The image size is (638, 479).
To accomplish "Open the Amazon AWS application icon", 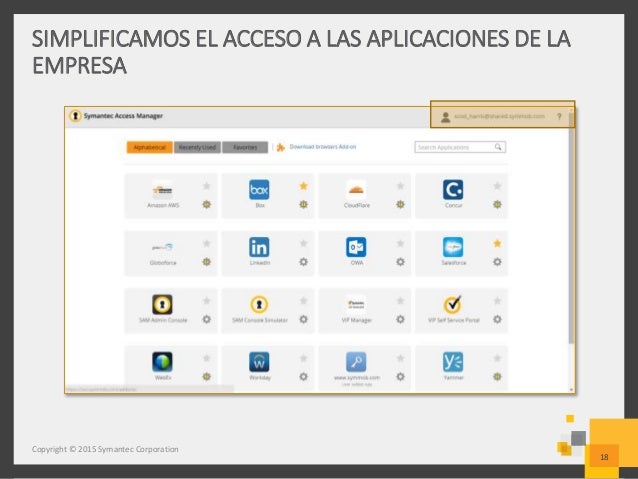I will 162,190.
